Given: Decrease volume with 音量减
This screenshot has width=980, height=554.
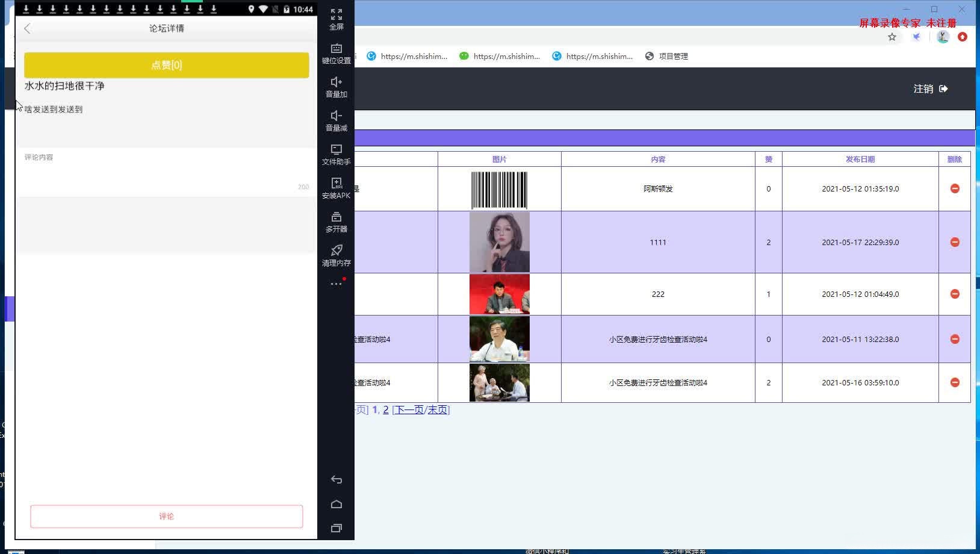Looking at the screenshot, I should (x=336, y=120).
